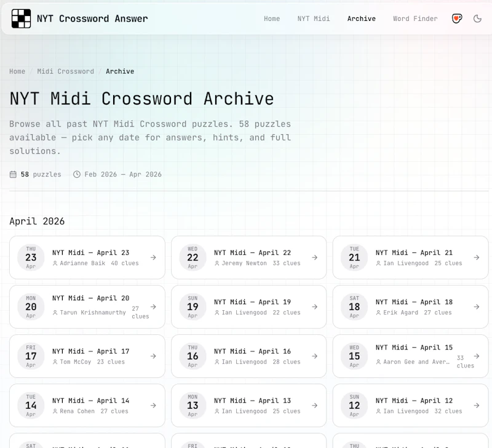Click the April 2026 section heading
Image resolution: width=492 pixels, height=448 pixels.
coord(37,222)
